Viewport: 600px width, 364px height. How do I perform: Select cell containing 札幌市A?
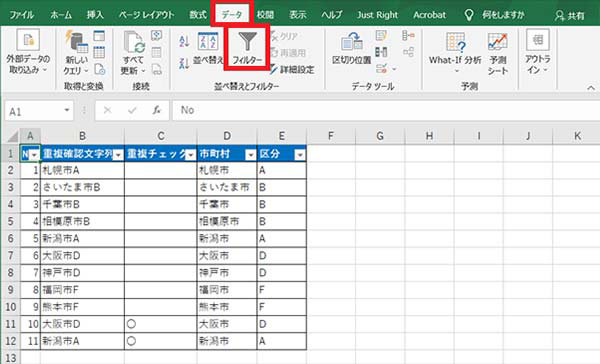[x=82, y=171]
